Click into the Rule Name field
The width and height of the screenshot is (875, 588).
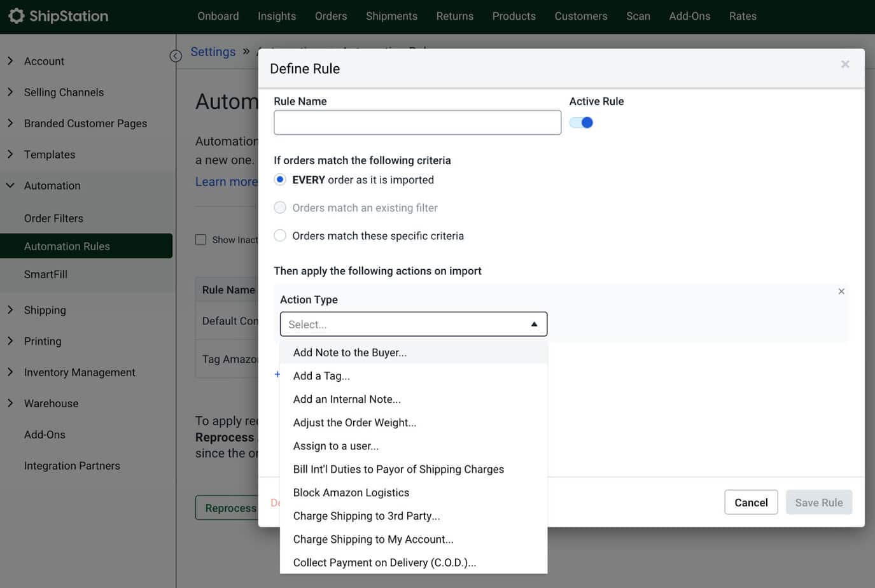(x=417, y=123)
